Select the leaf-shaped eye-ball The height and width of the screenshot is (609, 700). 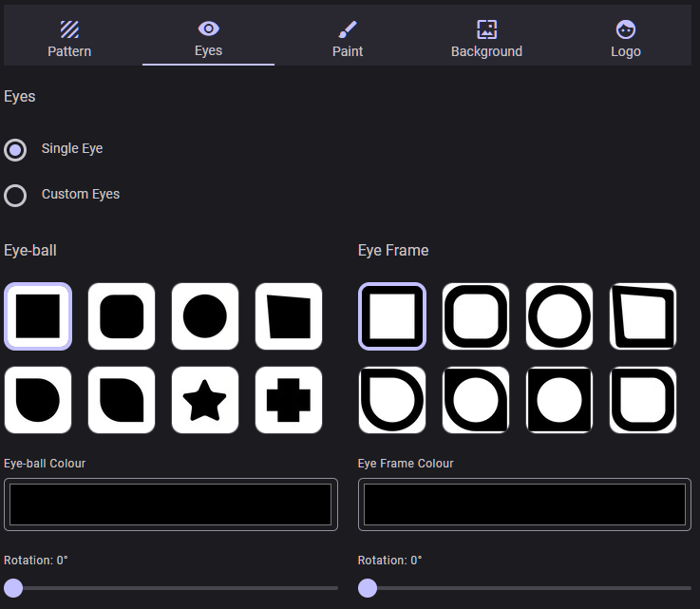[x=122, y=400]
